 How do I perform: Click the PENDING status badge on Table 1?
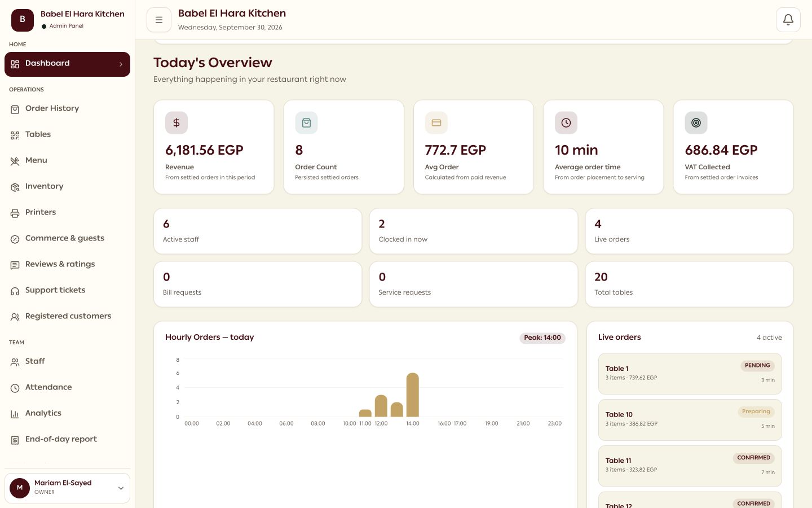(x=757, y=366)
